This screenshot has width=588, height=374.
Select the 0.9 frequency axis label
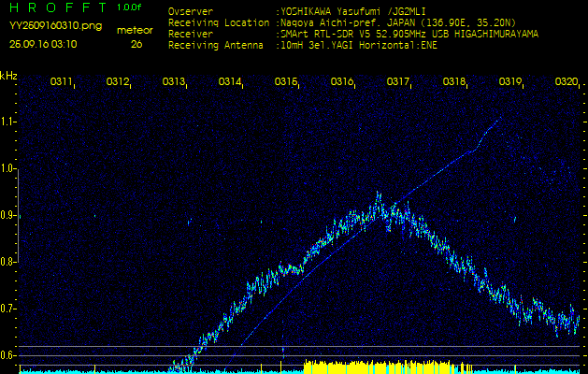9,215
